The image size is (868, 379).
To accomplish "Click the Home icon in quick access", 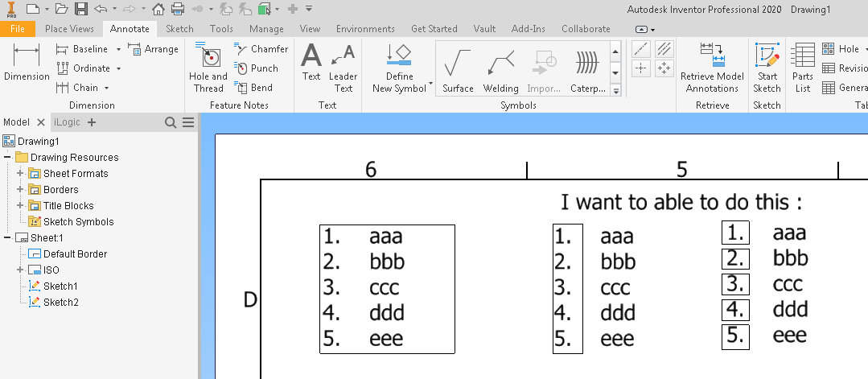I will pyautogui.click(x=158, y=9).
